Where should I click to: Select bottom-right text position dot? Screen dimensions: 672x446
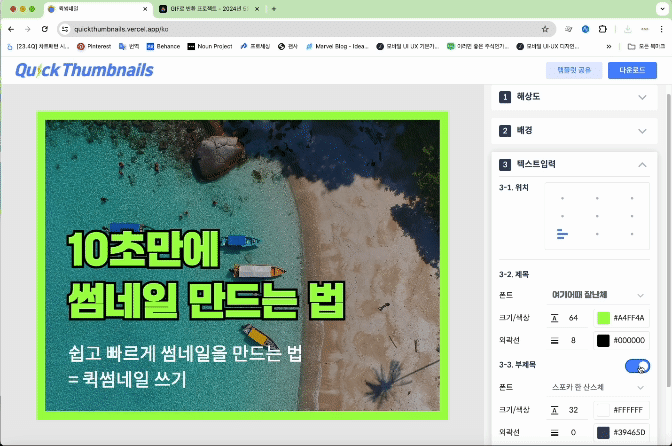coord(632,234)
